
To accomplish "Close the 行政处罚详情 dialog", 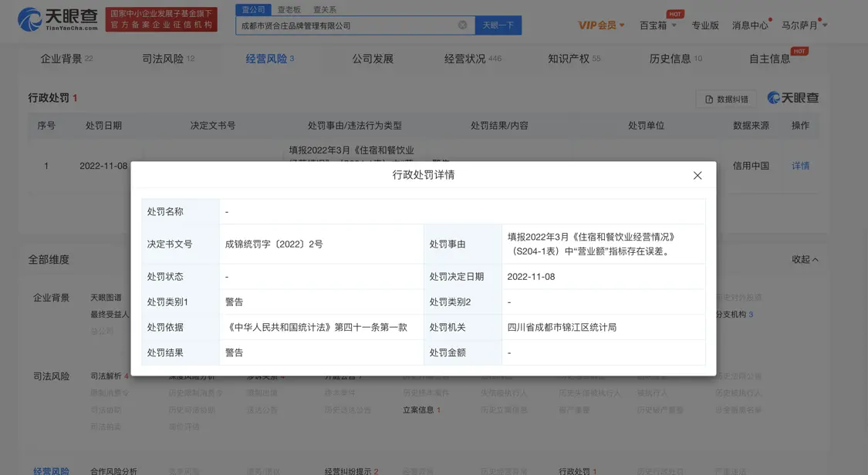I will pos(697,175).
